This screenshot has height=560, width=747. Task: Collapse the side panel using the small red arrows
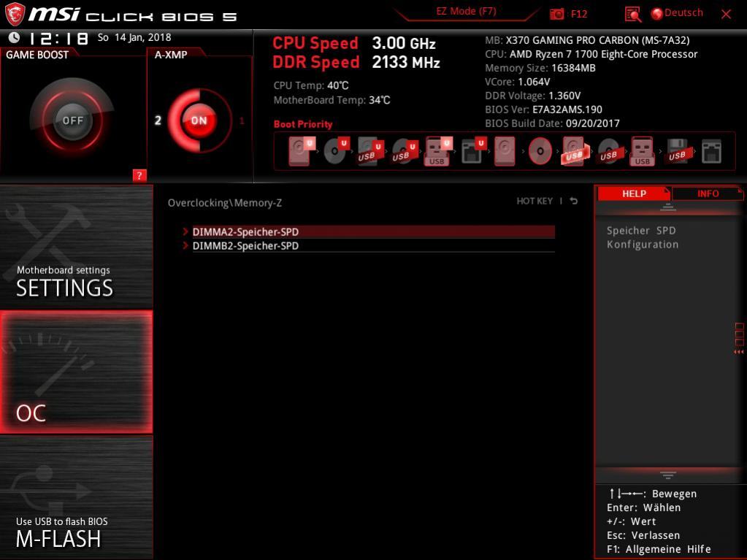(x=738, y=352)
